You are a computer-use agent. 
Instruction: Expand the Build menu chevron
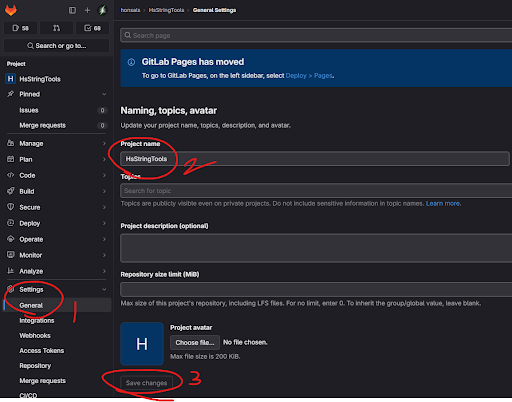104,191
